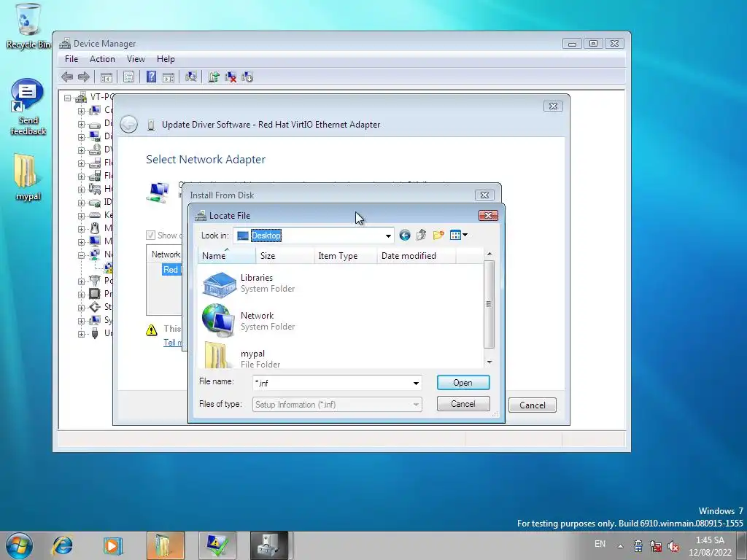Open the File name dropdown arrow
747x560 pixels.
[x=416, y=383]
